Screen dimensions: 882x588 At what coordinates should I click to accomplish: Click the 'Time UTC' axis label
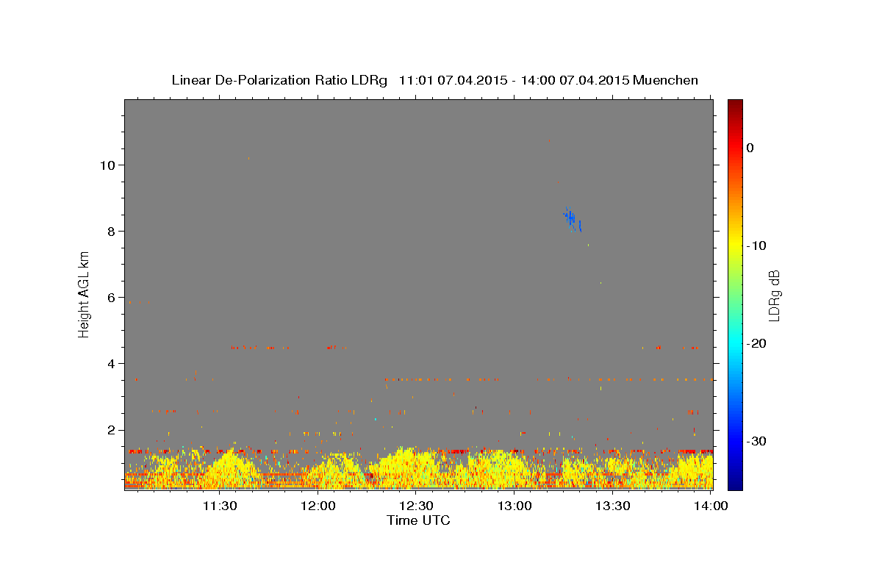click(x=418, y=520)
